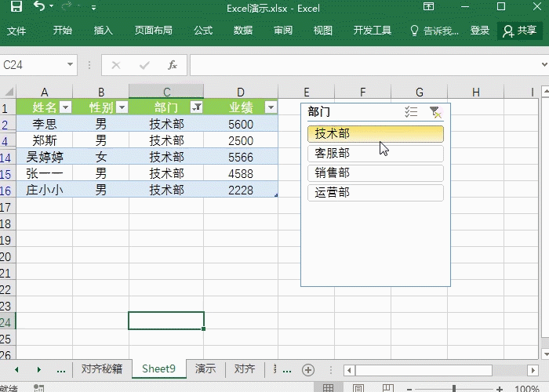Switch to the 对齐秘籍 sheet tab

[101, 369]
